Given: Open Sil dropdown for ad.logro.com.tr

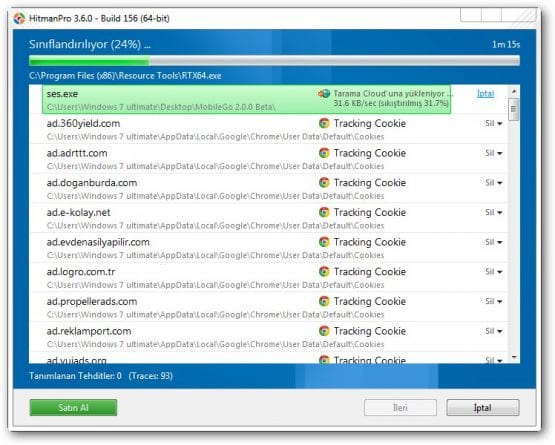Looking at the screenshot, I should [494, 272].
